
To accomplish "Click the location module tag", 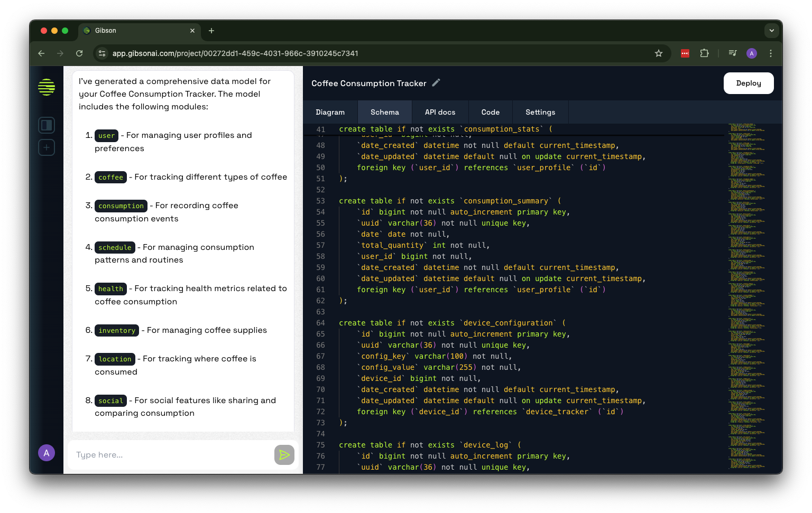I will click(115, 359).
